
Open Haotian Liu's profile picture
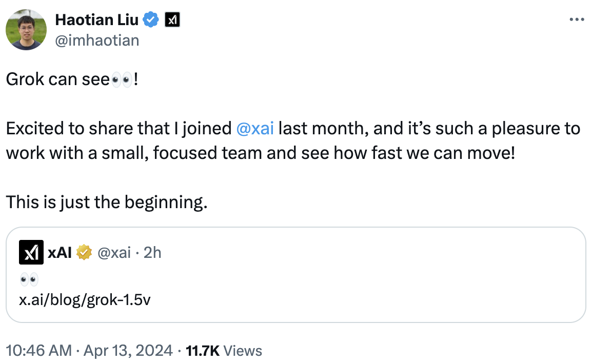[x=26, y=30]
